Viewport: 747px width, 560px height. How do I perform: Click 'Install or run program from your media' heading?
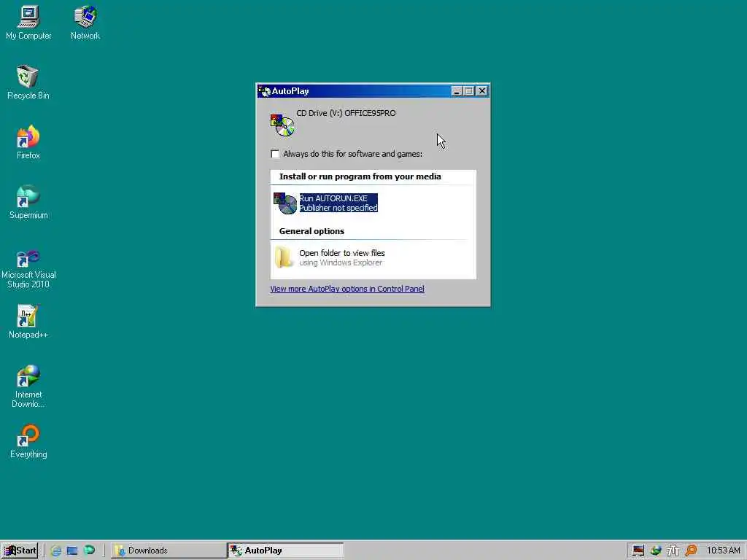pyautogui.click(x=360, y=176)
